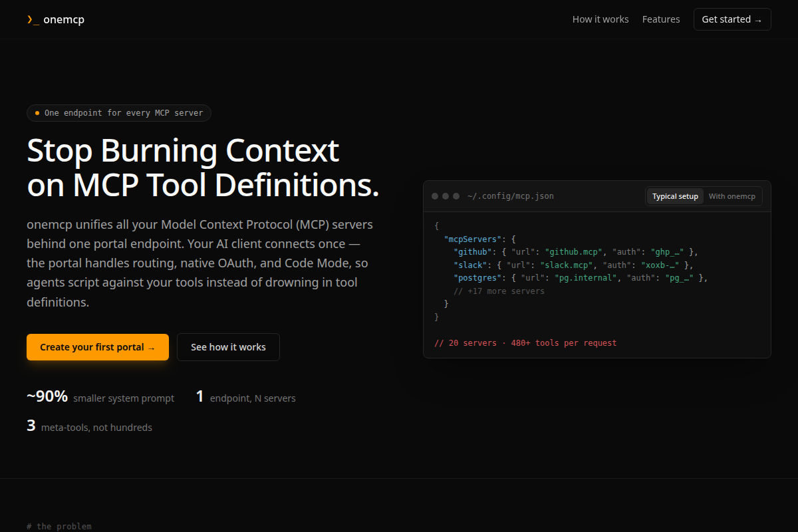Click the '1 endpoint, N servers' stat
Image resolution: width=798 pixels, height=532 pixels.
point(246,397)
